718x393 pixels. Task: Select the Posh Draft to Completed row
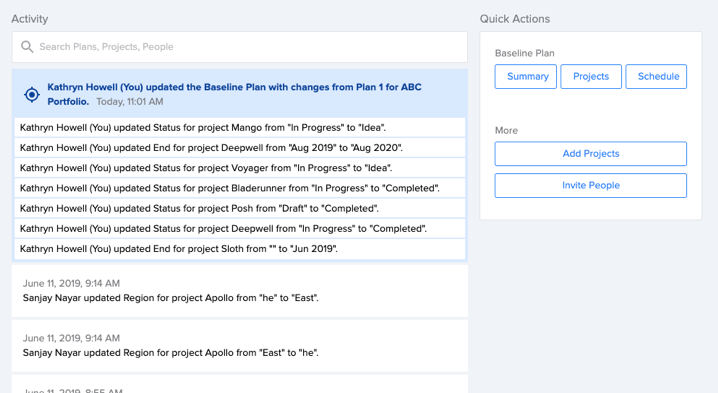click(x=239, y=208)
